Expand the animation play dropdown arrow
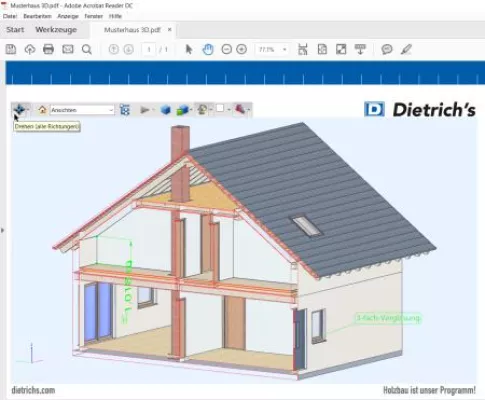This screenshot has width=485, height=400. coord(153,110)
